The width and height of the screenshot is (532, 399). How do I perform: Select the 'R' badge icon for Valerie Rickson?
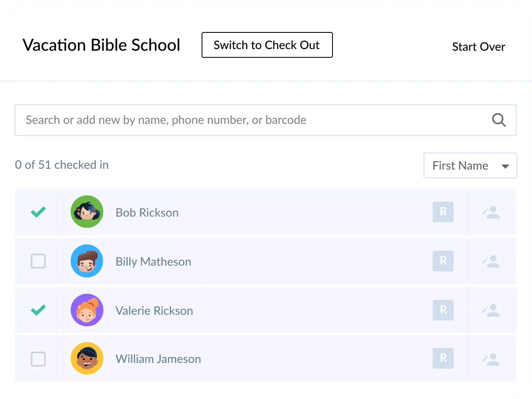443,310
